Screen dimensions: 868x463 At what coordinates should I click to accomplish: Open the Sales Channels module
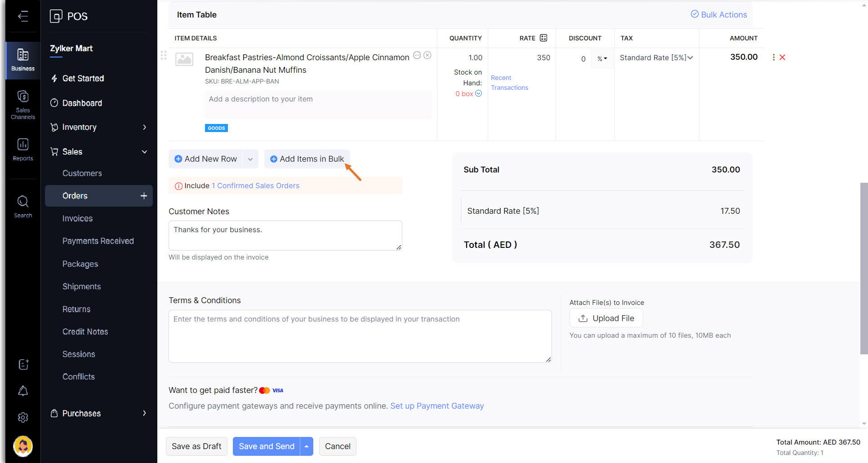(x=23, y=105)
